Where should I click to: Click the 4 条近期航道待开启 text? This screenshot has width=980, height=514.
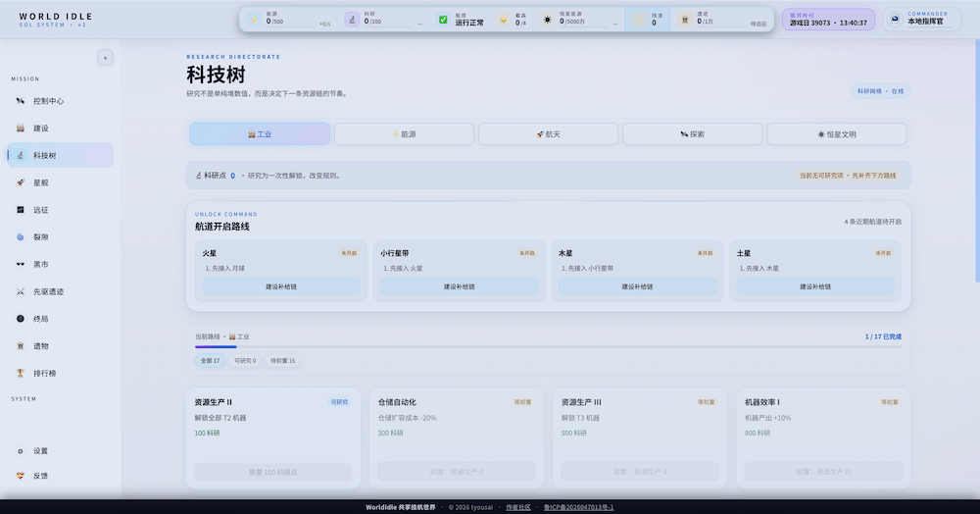(x=872, y=222)
